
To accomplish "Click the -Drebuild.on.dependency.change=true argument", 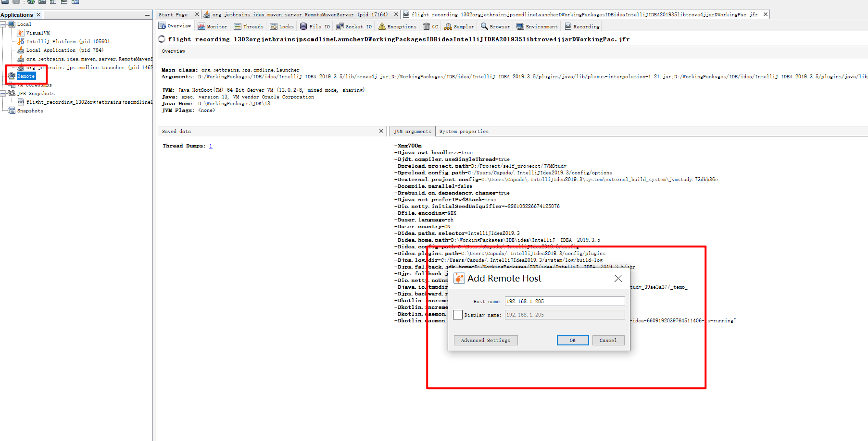I will (x=452, y=193).
